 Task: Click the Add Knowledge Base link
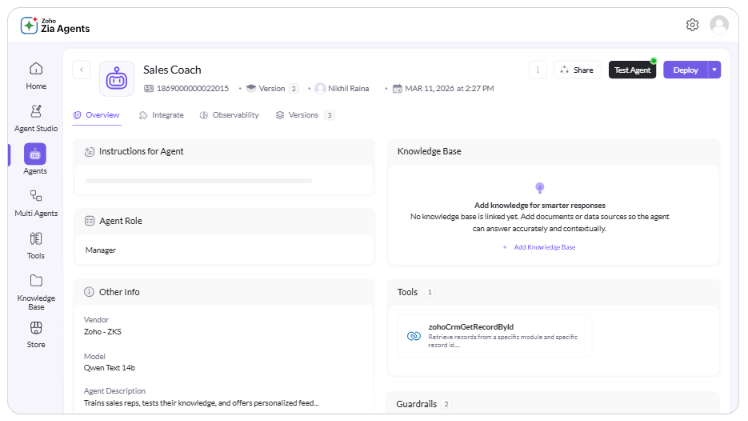[x=540, y=247]
